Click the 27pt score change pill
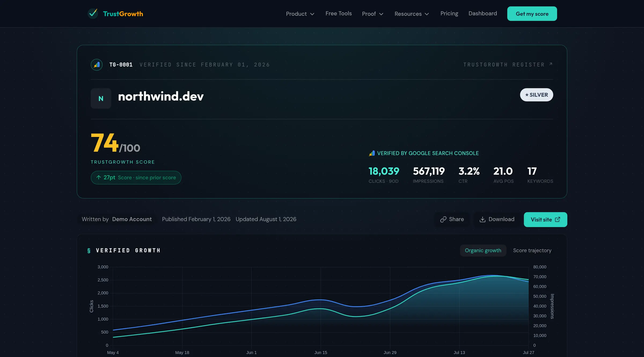 tap(136, 178)
